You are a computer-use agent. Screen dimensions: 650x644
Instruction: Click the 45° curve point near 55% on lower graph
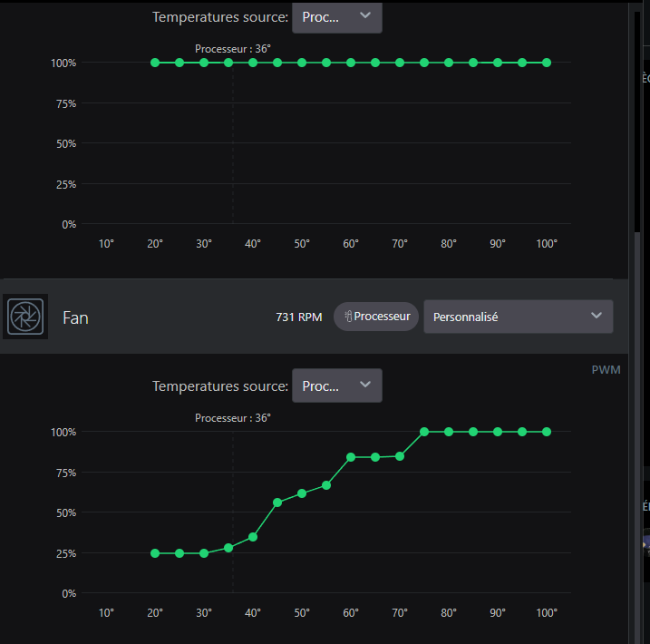tap(277, 503)
